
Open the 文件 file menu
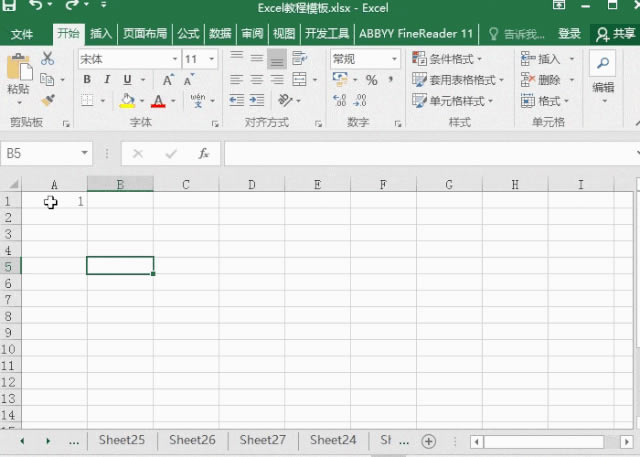coord(22,34)
